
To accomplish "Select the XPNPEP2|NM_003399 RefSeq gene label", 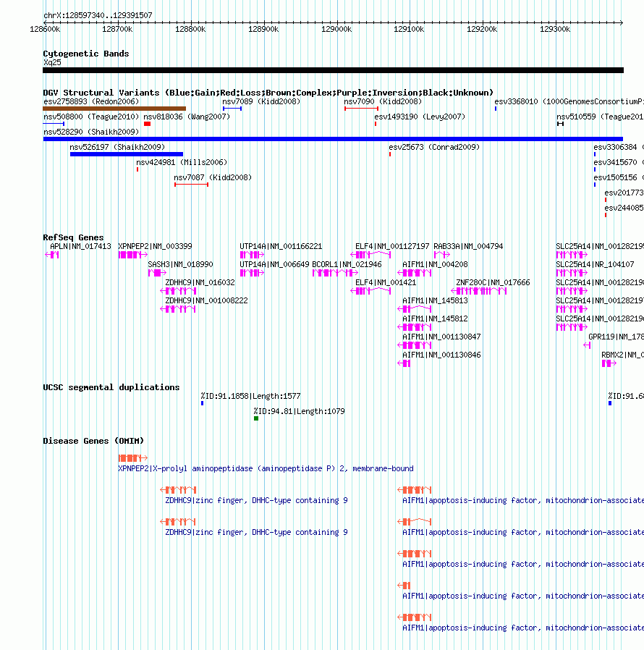I will point(155,246).
